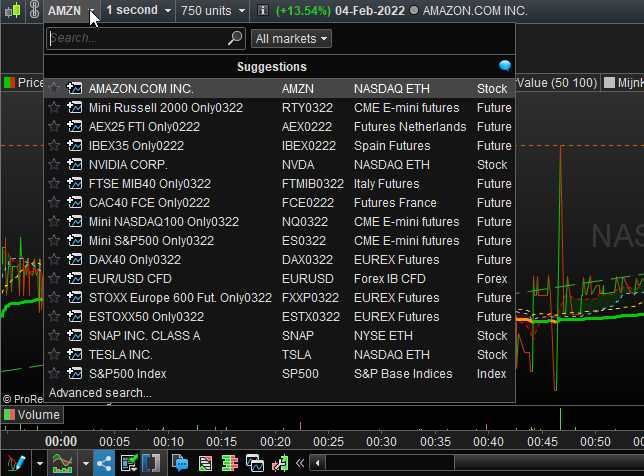Screen dimensions: 644x476
Task: Open the 750 units dropdown
Action: click(x=213, y=10)
